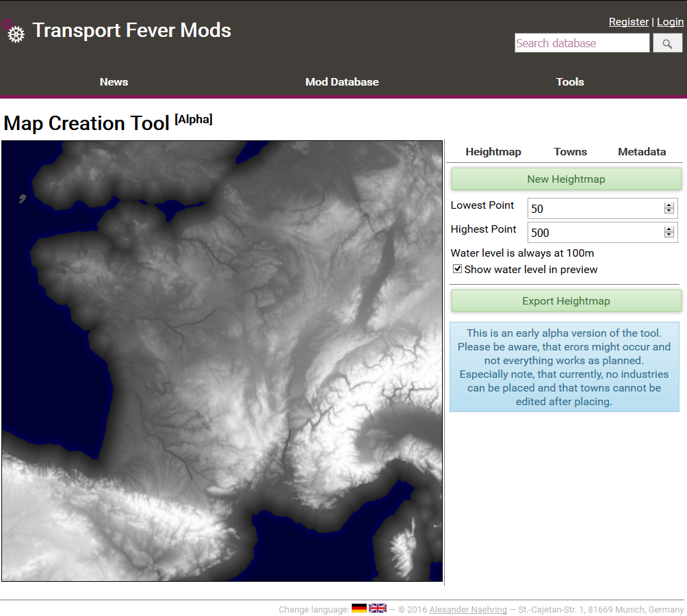This screenshot has height=616, width=687.
Task: Open the Mod Database menu
Action: pos(342,82)
